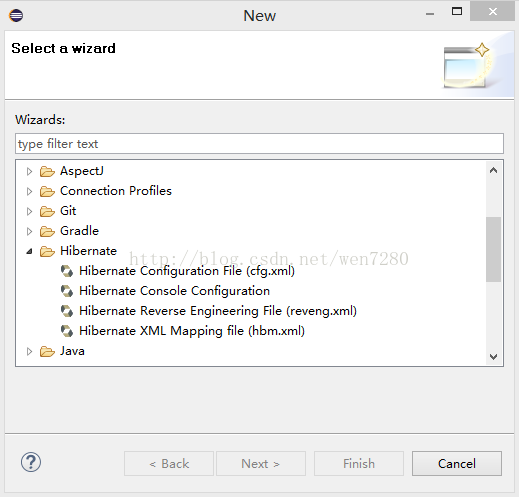Click the wizard list scroll down arrow

(x=493, y=356)
